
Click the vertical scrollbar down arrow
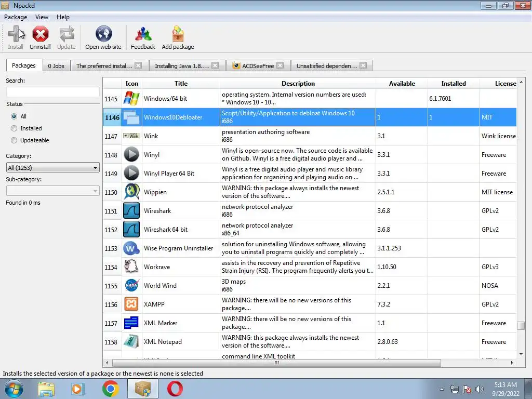click(x=521, y=354)
